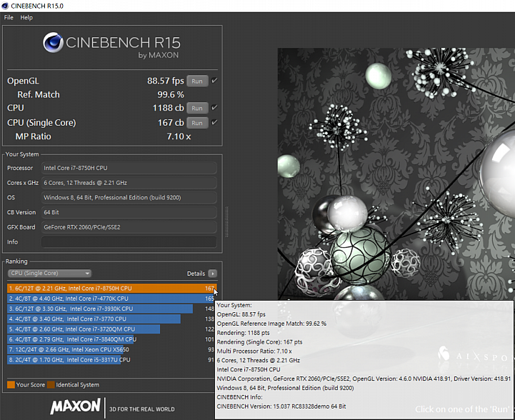
Task: Click the Cores x GHz field
Action: click(129, 183)
